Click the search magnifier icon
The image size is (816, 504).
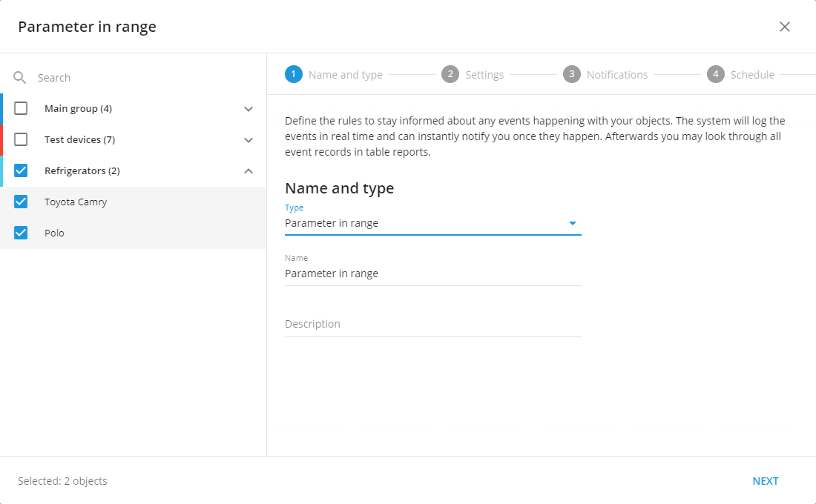(x=20, y=78)
